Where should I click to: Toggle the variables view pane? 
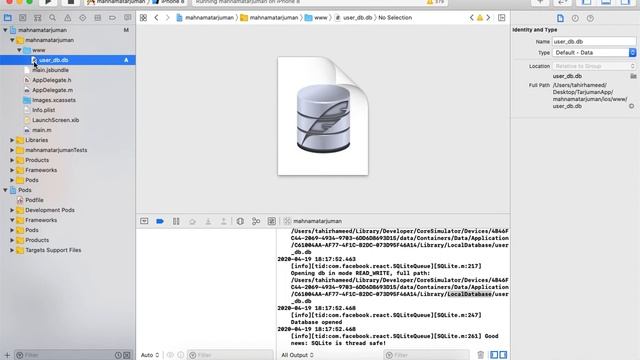pos(494,355)
